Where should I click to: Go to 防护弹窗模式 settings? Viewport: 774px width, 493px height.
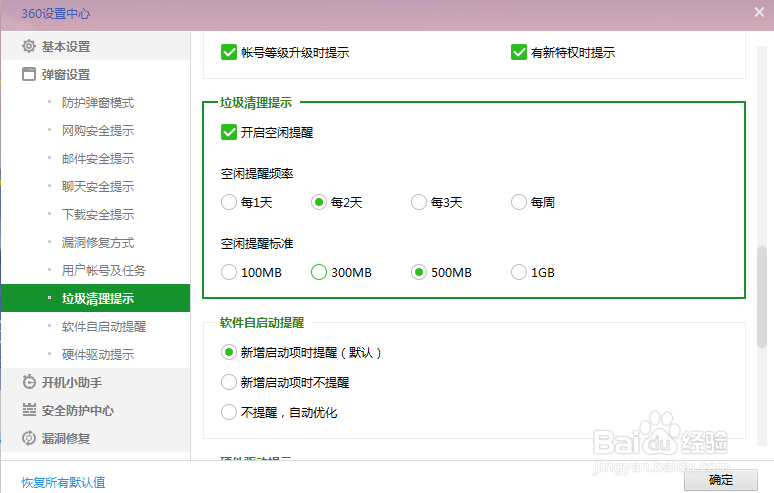pyautogui.click(x=98, y=103)
